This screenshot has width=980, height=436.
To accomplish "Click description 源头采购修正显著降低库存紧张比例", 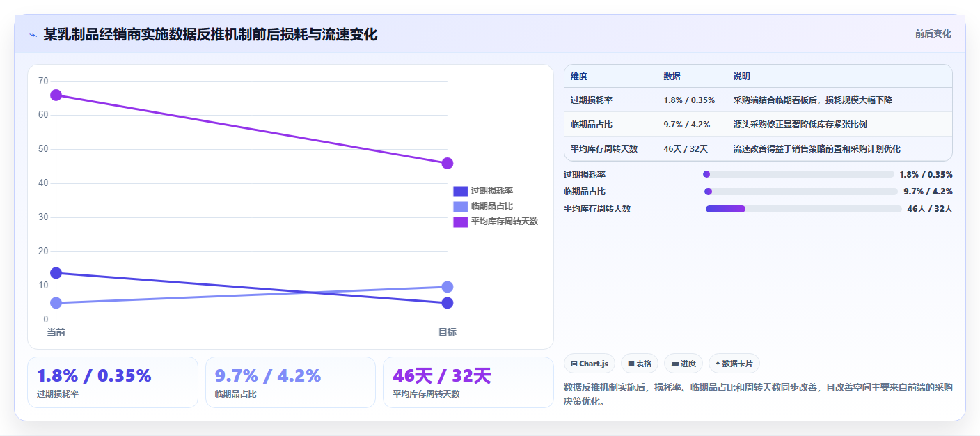I will click(x=800, y=125).
